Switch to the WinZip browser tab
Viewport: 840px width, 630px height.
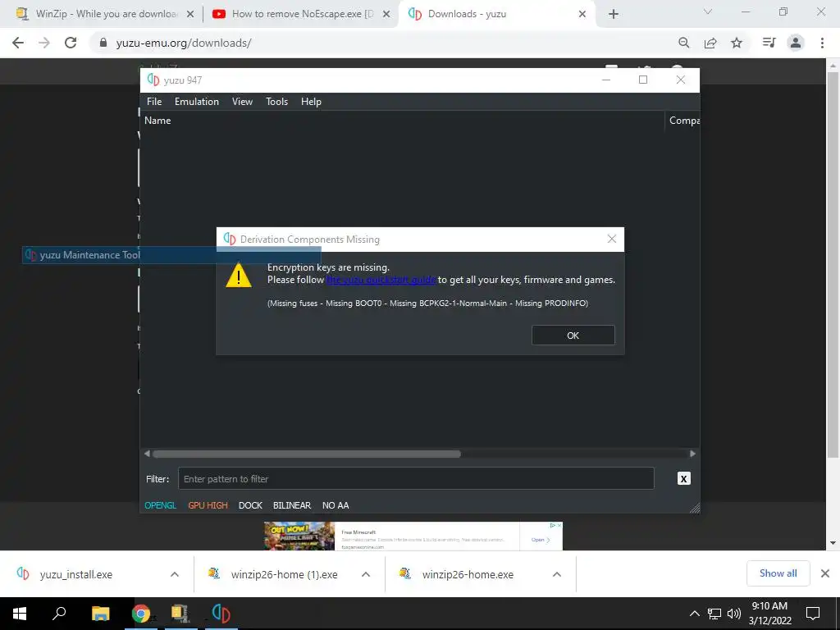pyautogui.click(x=104, y=14)
